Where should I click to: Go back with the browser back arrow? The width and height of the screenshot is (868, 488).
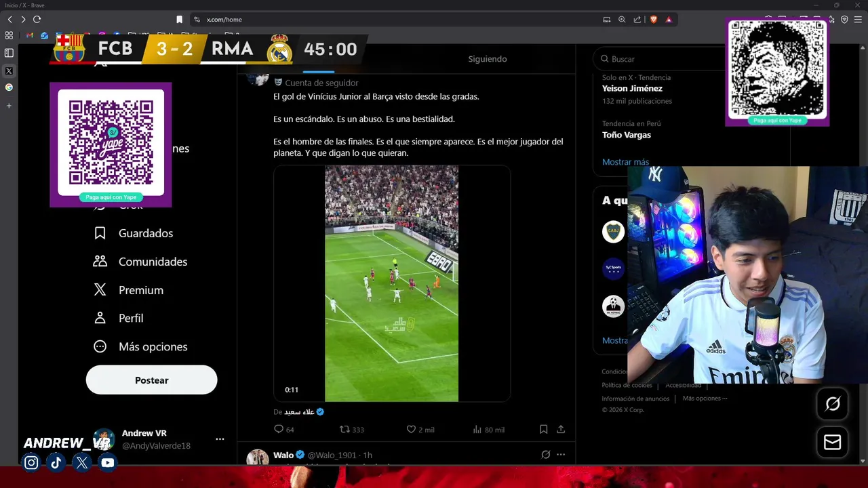click(9, 20)
